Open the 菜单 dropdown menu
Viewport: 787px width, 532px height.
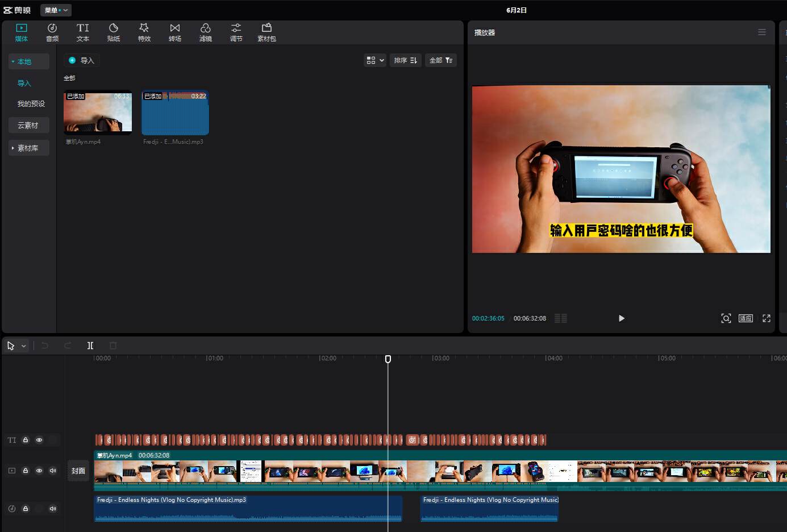(x=56, y=10)
